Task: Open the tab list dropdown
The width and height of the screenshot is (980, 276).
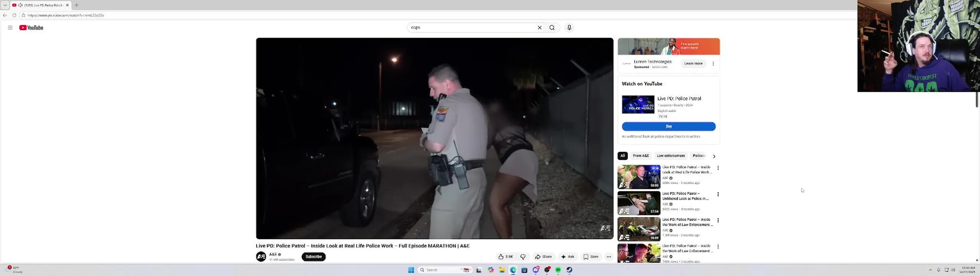Action: tap(5, 5)
